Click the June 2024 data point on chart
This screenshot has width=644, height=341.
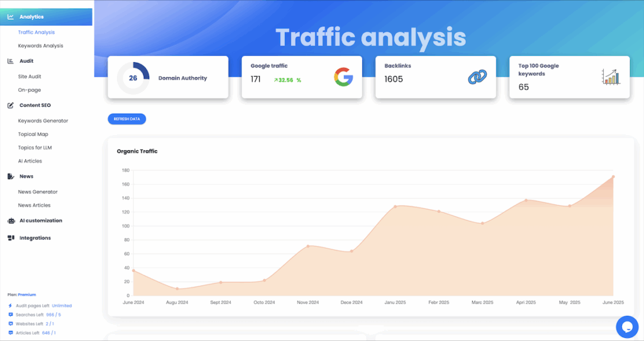click(133, 271)
